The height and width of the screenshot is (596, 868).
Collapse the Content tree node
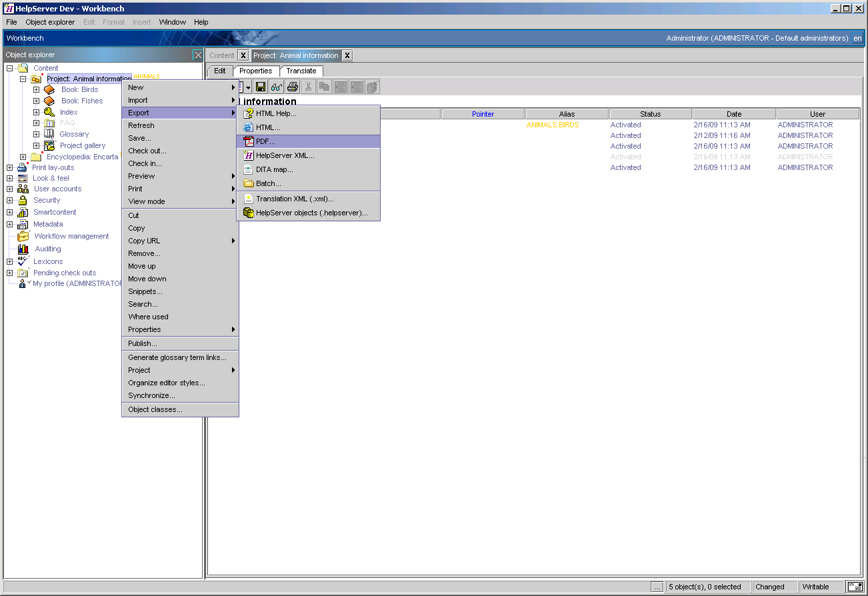coord(8,67)
